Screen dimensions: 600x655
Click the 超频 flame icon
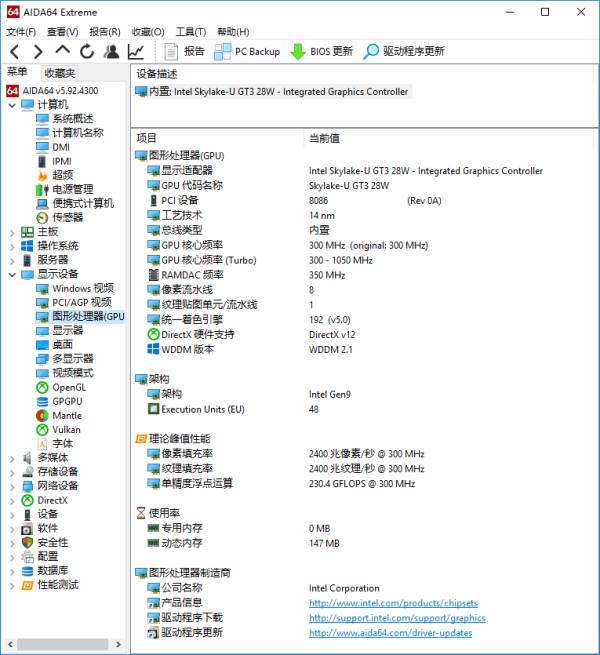[42, 175]
